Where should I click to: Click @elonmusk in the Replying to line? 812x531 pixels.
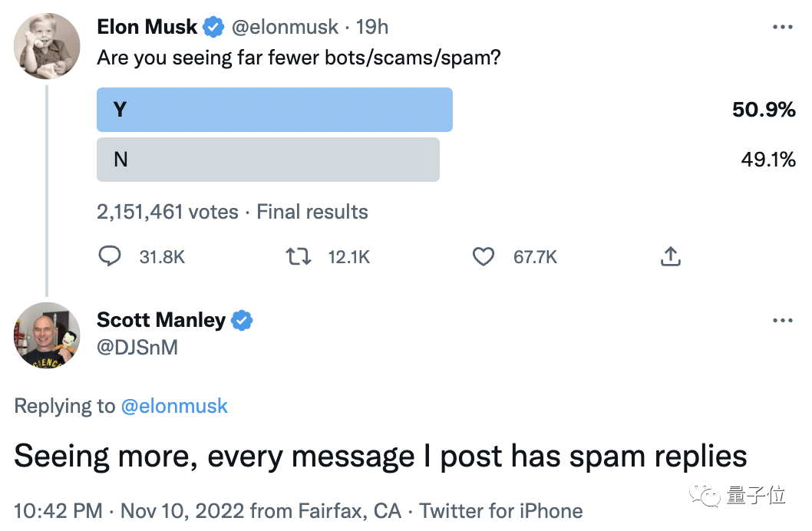(x=174, y=406)
